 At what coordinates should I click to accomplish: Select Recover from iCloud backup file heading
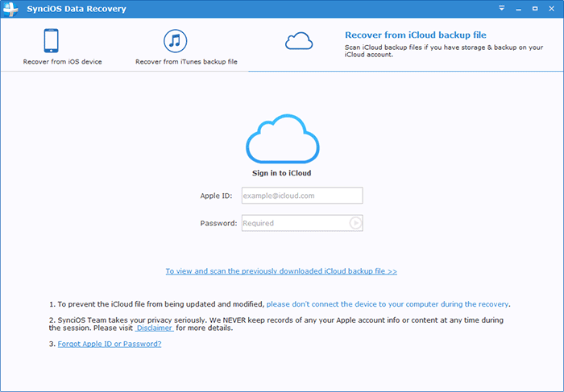(416, 35)
